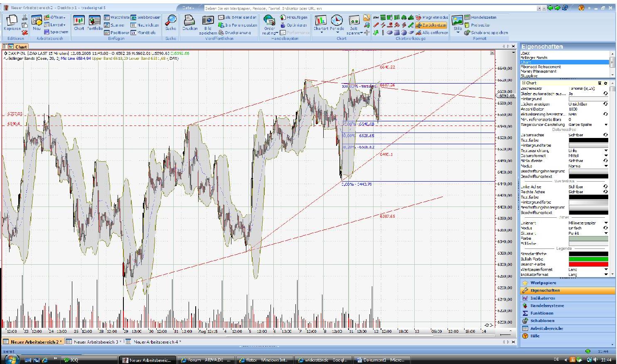
Task: Enable Magnetmodus in chart tools
Action: click(432, 17)
